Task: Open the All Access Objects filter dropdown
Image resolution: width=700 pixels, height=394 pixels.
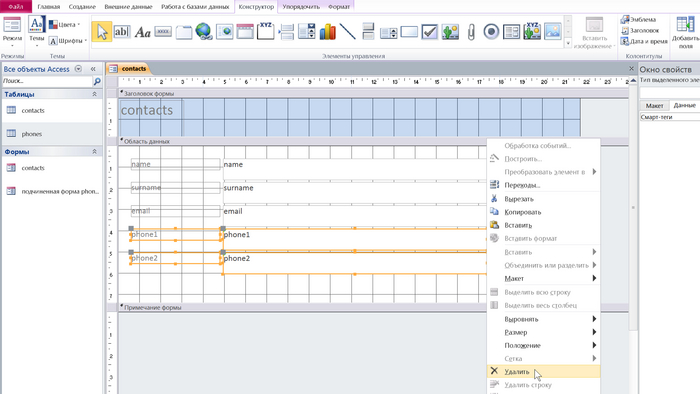Action: tap(78, 69)
